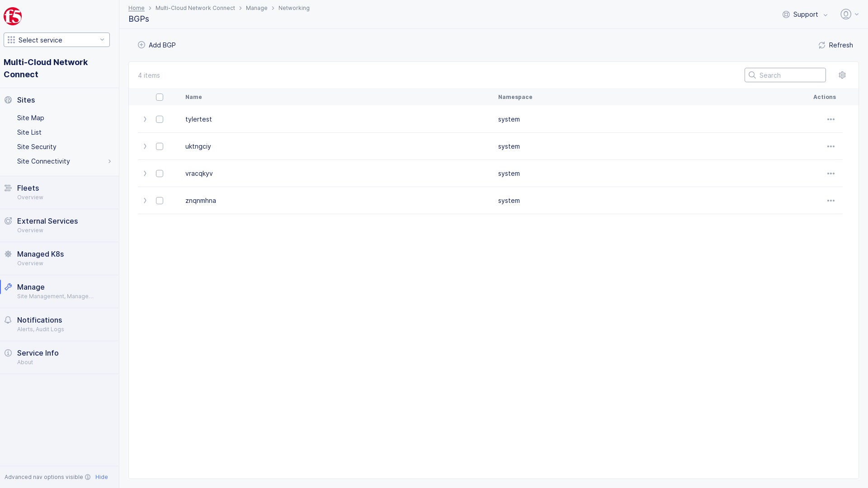Viewport: 868px width, 488px height.
Task: Click the grid icon in Select service
Action: coord(11,40)
